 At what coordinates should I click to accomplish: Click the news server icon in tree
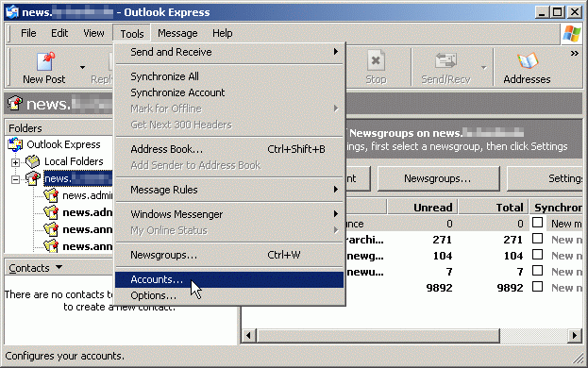coord(33,178)
